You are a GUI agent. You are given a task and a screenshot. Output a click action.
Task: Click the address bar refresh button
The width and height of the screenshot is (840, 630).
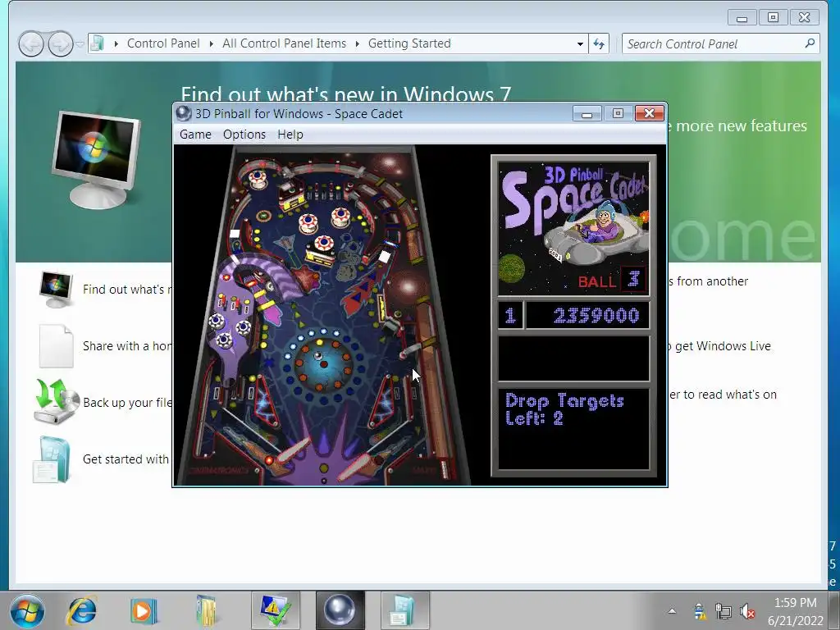pos(599,44)
